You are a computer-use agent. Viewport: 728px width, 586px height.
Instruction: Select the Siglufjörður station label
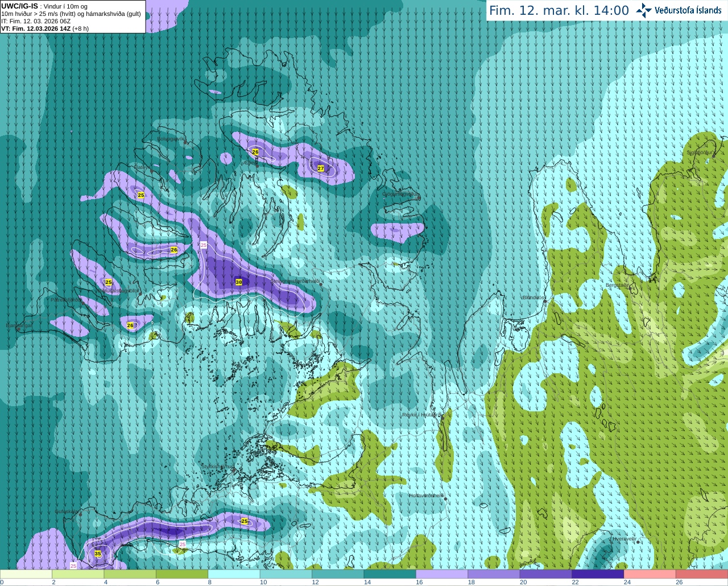tap(700, 152)
